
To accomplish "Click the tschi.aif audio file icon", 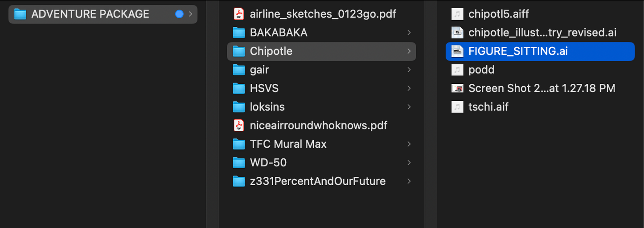I will coord(457,107).
